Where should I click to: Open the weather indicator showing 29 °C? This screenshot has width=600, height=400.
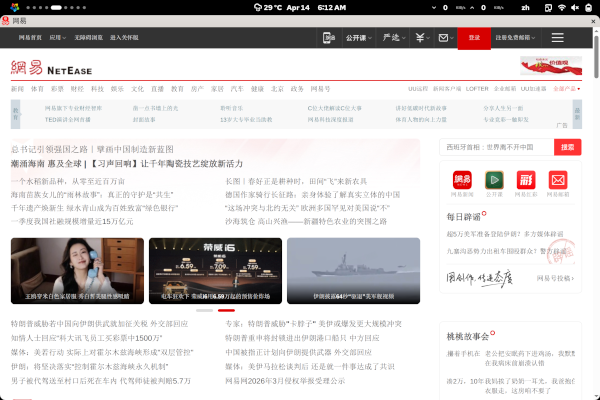[268, 8]
